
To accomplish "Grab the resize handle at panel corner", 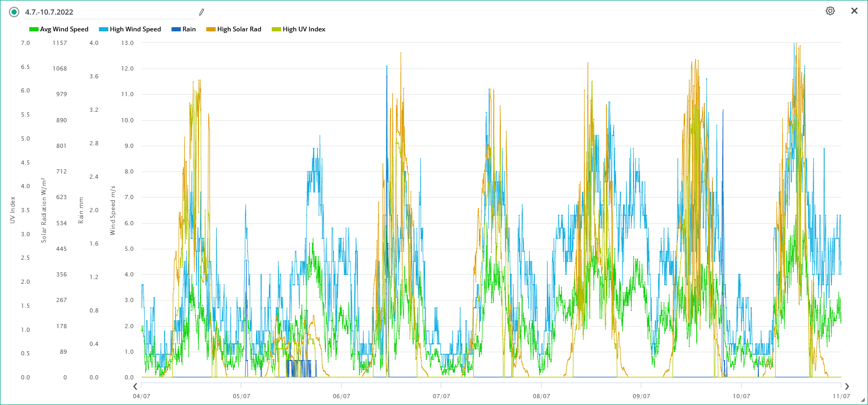I will click(863, 400).
